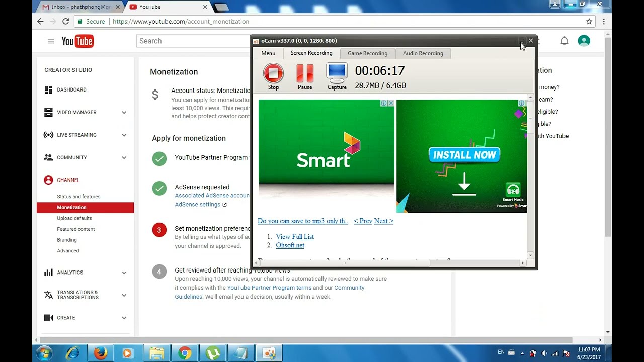Bookmark this page with the star icon

pyautogui.click(x=589, y=22)
